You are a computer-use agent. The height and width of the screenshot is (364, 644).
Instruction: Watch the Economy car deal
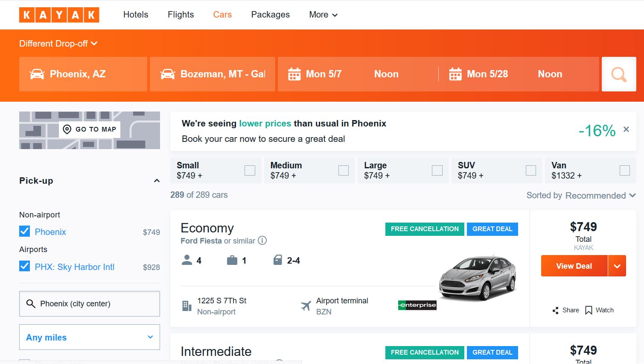(x=599, y=310)
